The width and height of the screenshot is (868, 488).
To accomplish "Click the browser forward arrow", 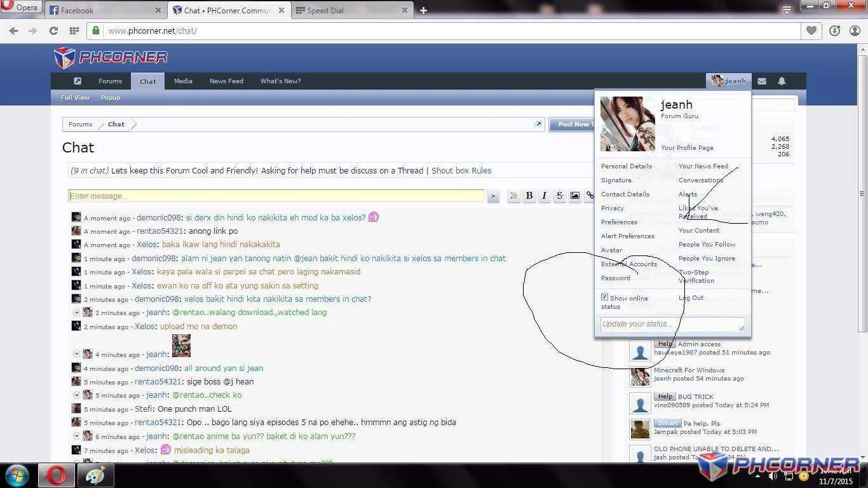I will [33, 30].
